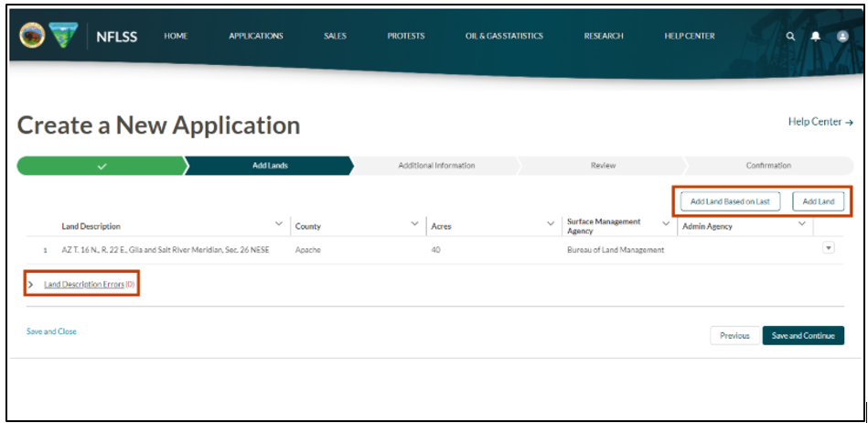Image resolution: width=868 pixels, height=423 pixels.
Task: Click the Save and Continue button
Action: click(x=803, y=335)
